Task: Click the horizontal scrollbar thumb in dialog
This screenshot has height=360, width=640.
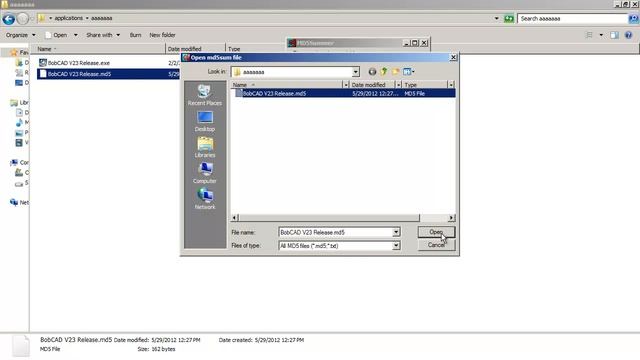Action: click(x=329, y=218)
